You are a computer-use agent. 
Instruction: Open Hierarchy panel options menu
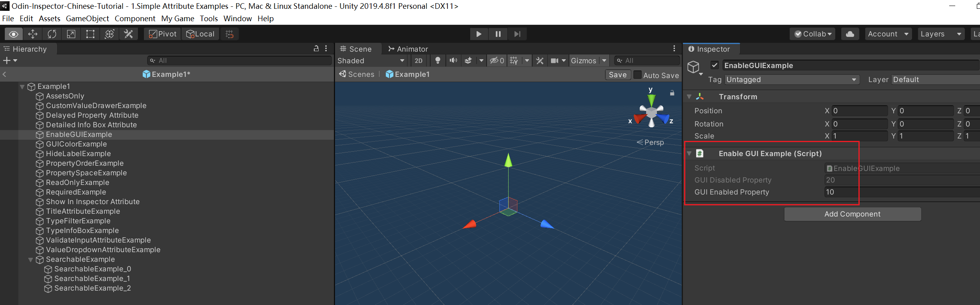(326, 48)
